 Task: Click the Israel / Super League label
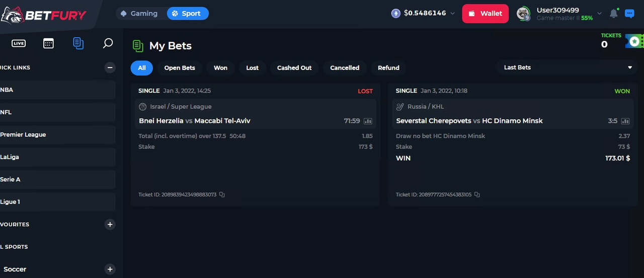181,107
